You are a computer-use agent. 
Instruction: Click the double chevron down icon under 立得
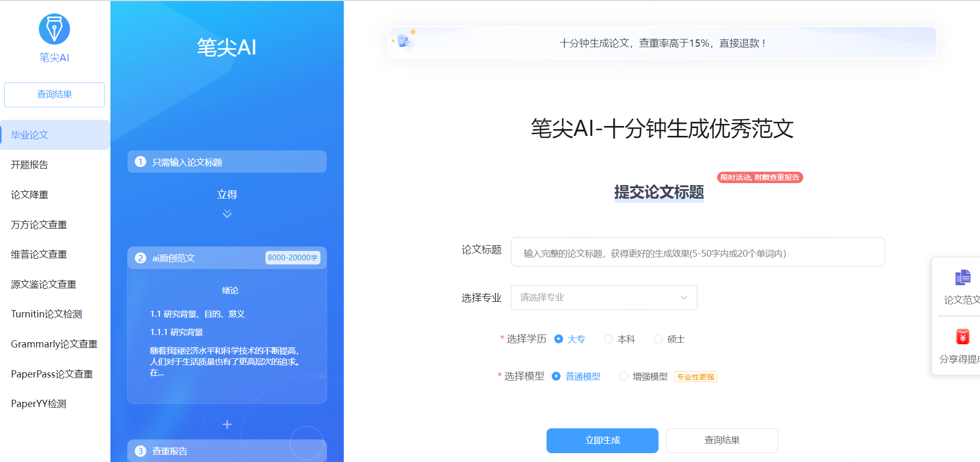tap(227, 214)
